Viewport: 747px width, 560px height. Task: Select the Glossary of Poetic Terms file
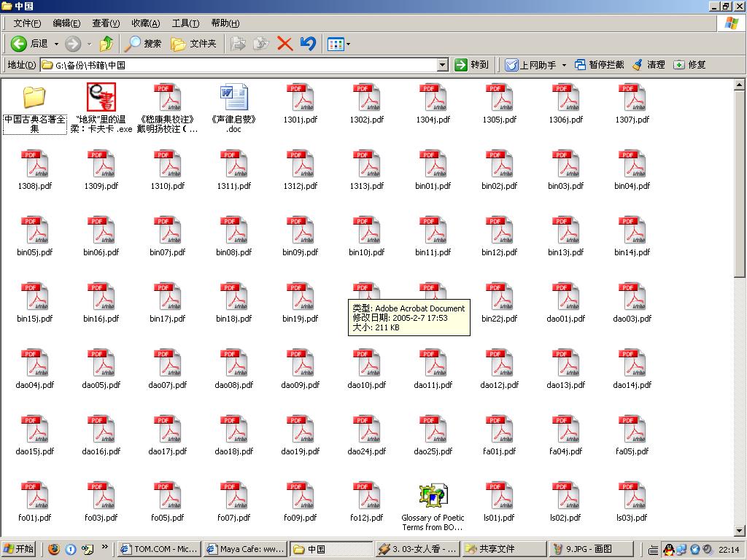[433, 497]
